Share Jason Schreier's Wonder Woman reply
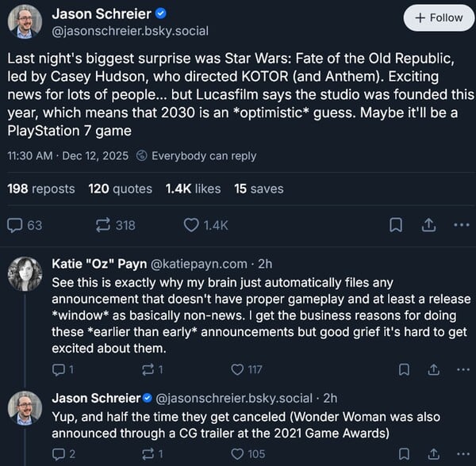The image size is (476, 466). coord(433,454)
